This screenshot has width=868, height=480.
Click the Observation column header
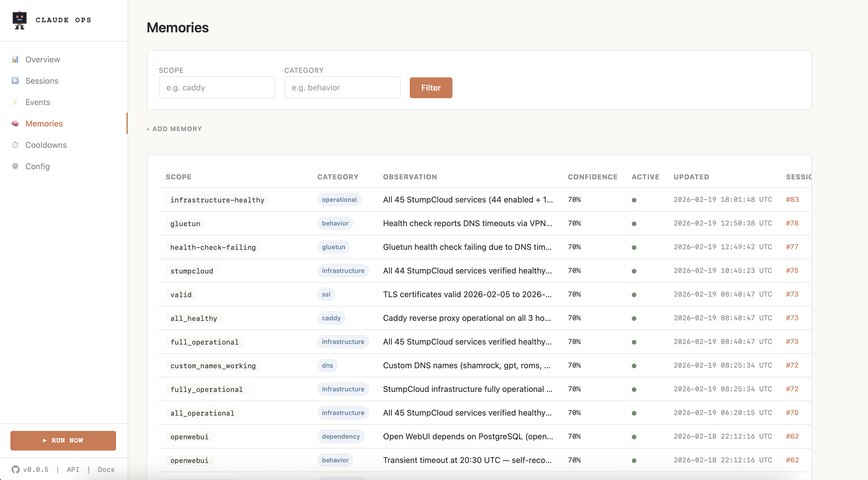coord(410,177)
